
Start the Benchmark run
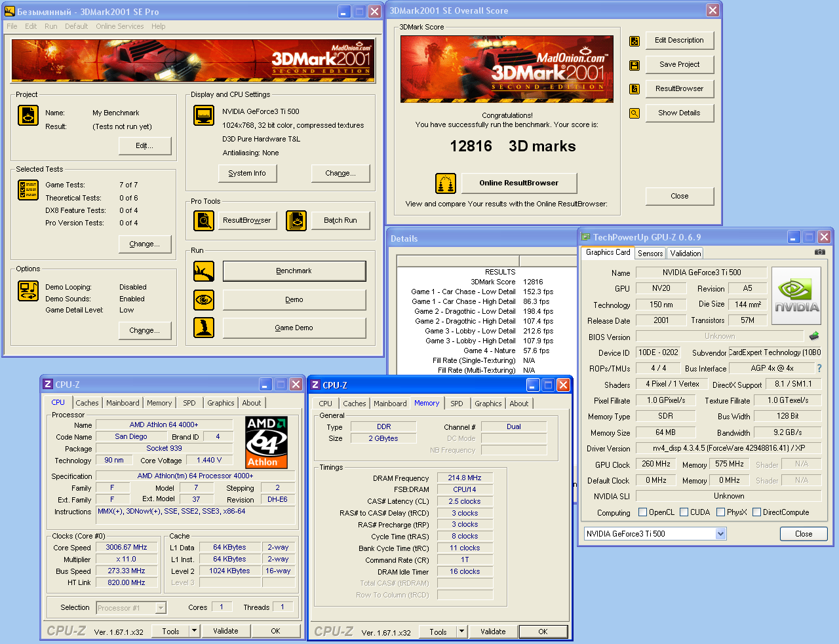point(294,271)
